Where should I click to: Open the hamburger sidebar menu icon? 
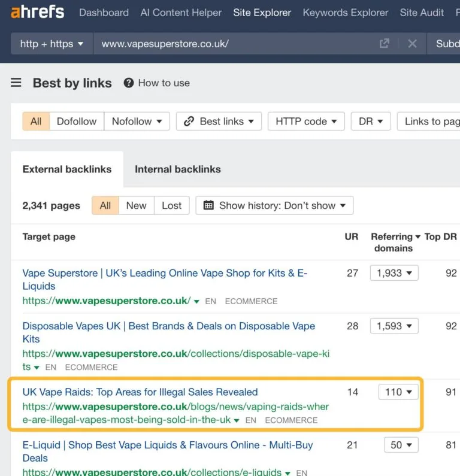(x=16, y=83)
